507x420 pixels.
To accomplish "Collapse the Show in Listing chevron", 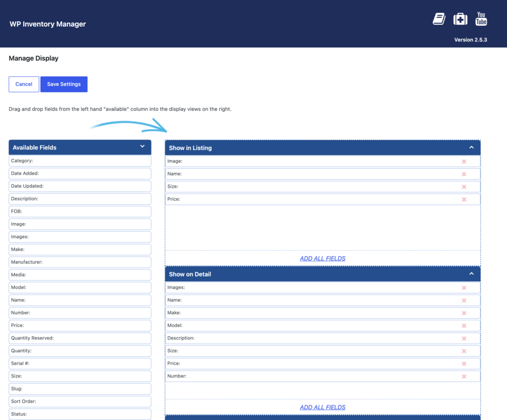I will click(471, 147).
